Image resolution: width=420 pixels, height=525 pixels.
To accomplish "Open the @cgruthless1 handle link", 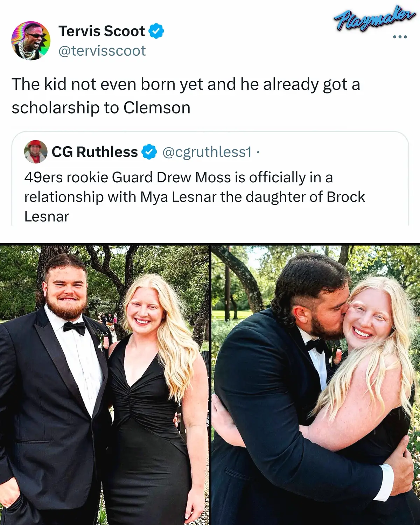I will [x=206, y=152].
